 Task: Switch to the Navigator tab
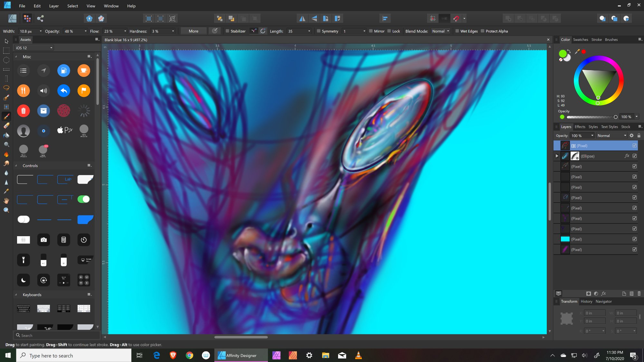tap(603, 302)
